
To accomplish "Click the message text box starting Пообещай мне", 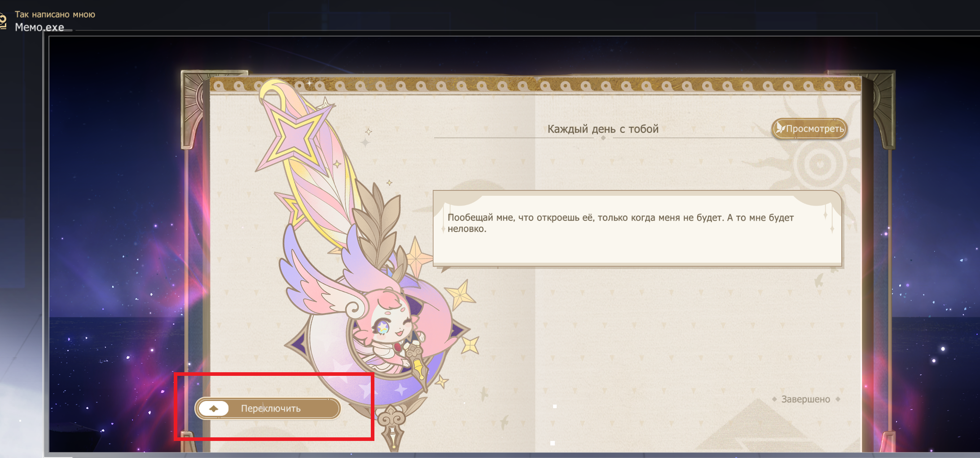I will coord(637,228).
